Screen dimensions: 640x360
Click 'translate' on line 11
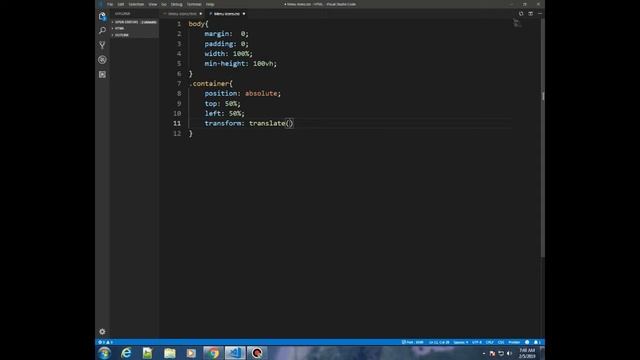267,123
